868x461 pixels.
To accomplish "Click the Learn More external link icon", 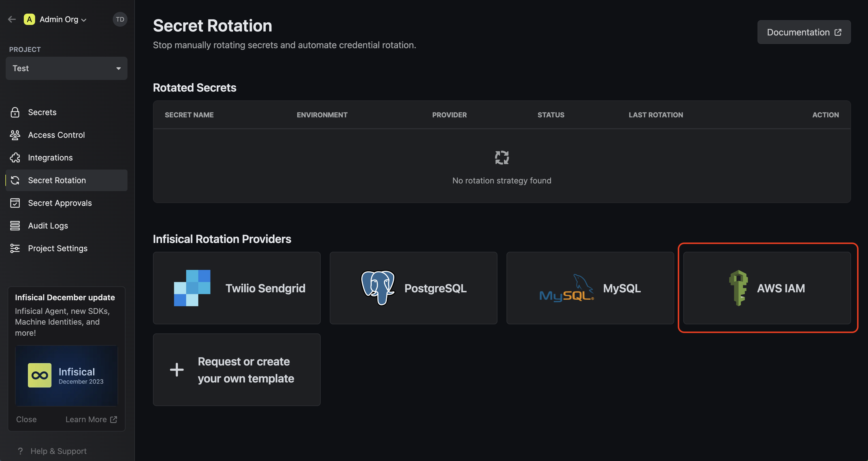I will [114, 419].
